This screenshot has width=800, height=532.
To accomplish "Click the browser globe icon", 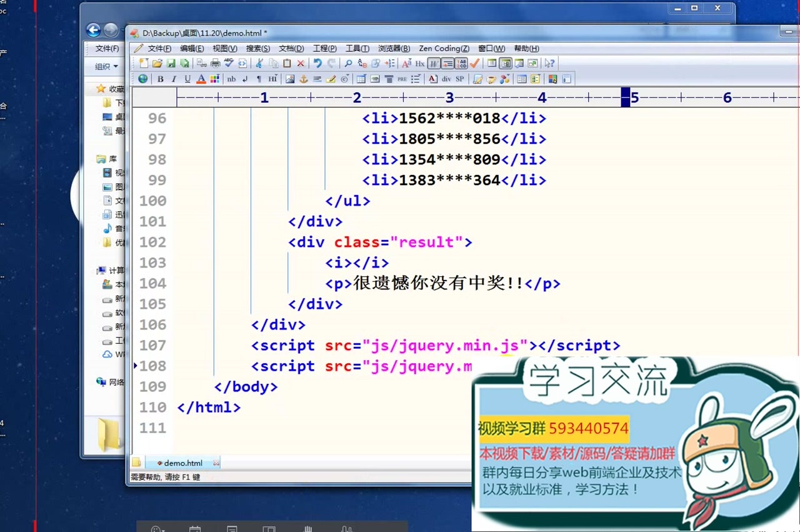I will (143, 79).
